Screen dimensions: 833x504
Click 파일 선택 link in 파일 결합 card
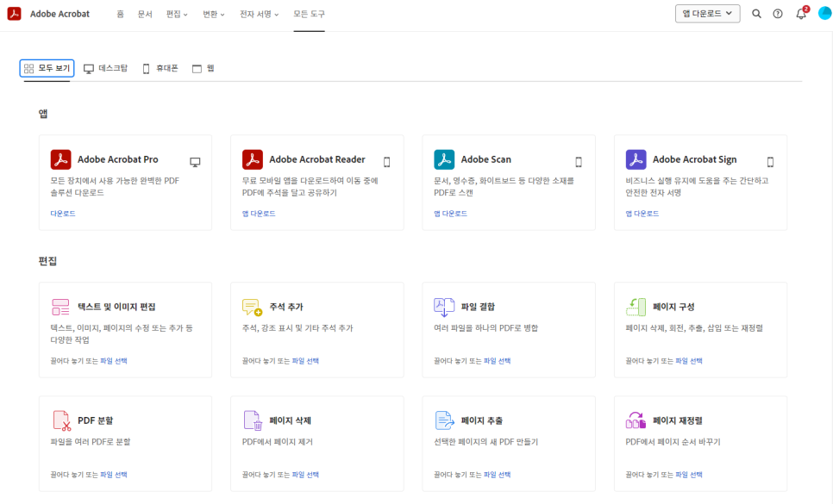[x=498, y=361]
